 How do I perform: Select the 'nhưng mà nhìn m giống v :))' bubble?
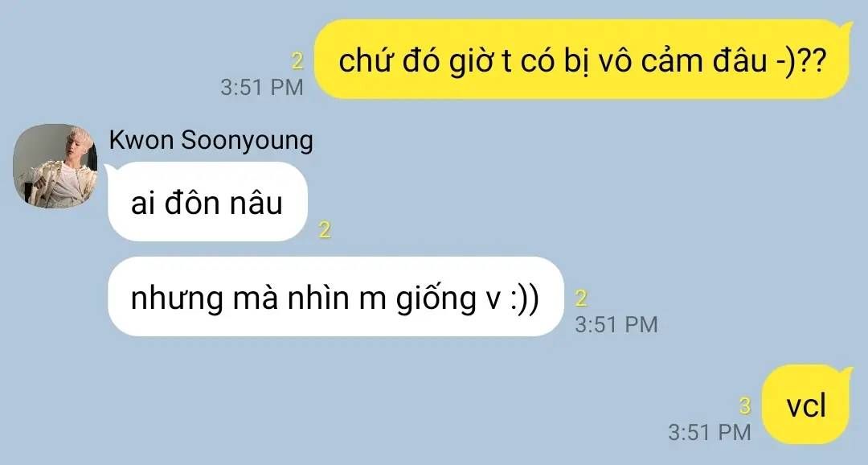(335, 297)
